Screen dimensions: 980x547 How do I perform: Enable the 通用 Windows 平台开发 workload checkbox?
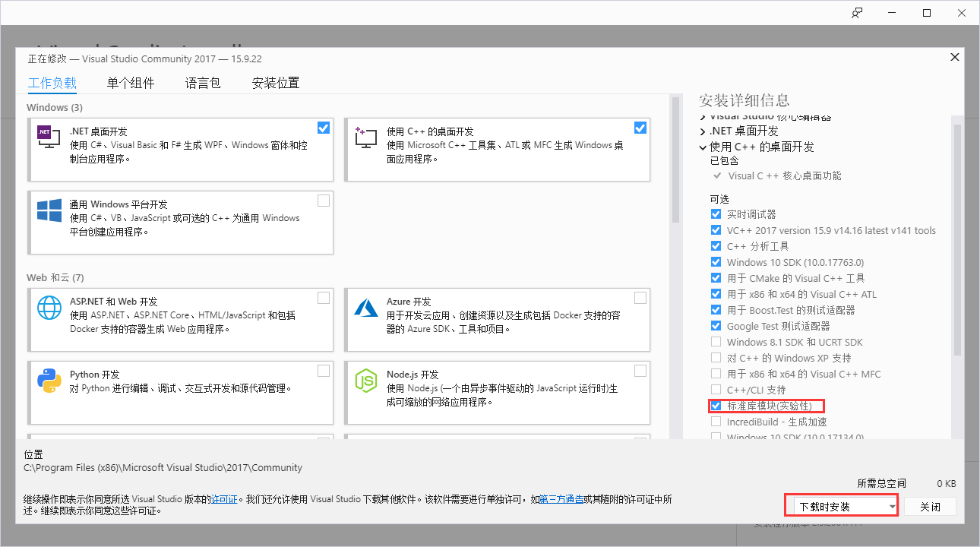324,201
